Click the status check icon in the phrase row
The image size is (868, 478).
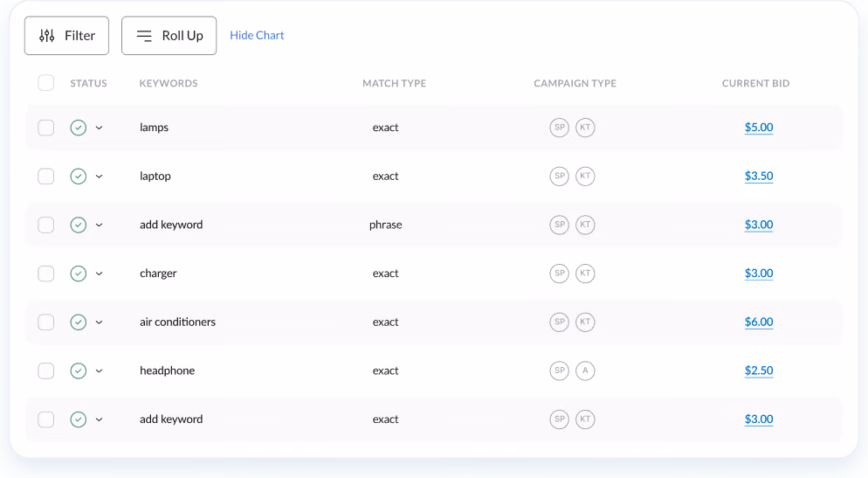tap(79, 225)
